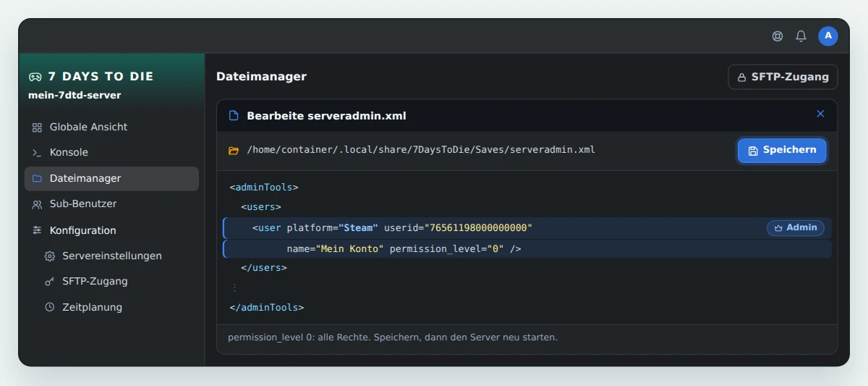This screenshot has height=386, width=868.
Task: Click the closing </adminTools> line
Action: [x=267, y=307]
